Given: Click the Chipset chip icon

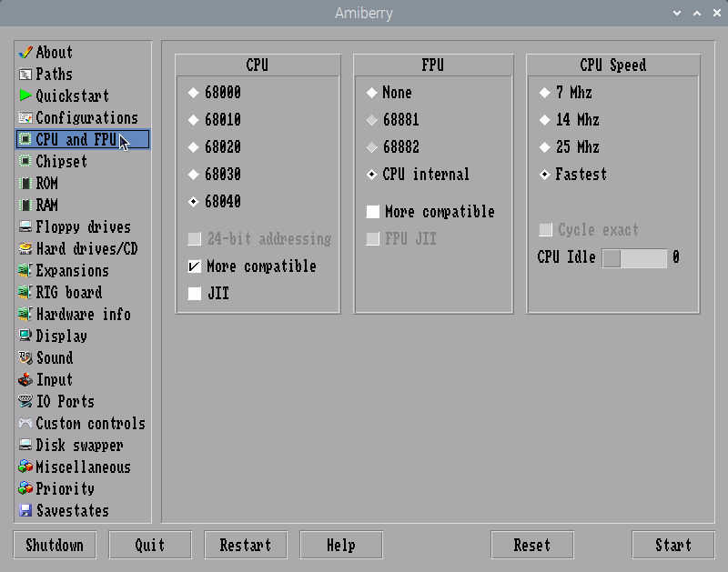Looking at the screenshot, I should tap(25, 161).
